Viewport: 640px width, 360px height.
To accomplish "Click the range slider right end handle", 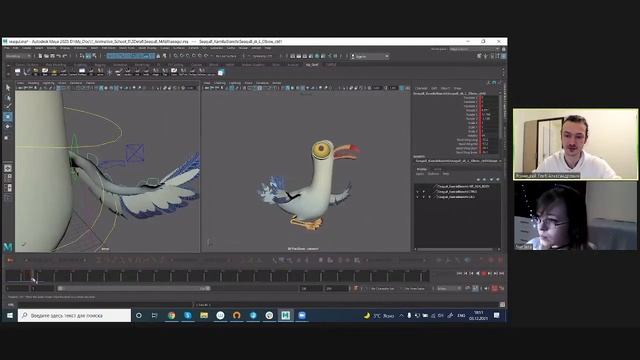I will 208,289.
